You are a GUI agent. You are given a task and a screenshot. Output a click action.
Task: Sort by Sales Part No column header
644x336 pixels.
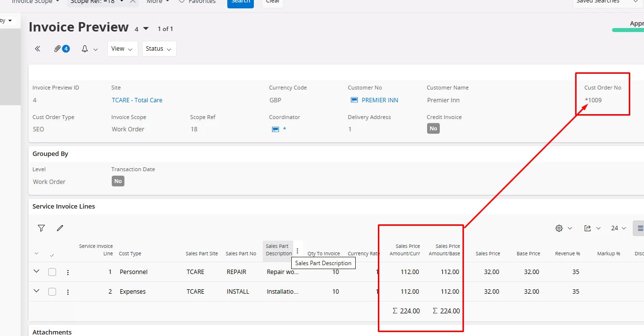tap(241, 254)
